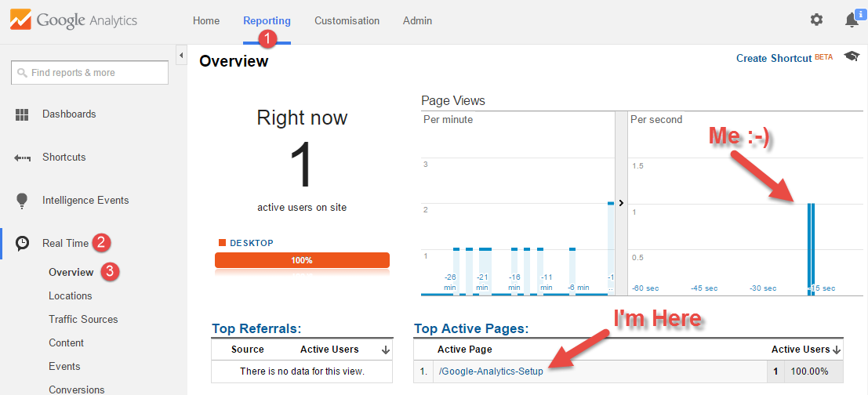The width and height of the screenshot is (868, 395).
Task: Click the magnifier icon in search box
Action: pos(22,72)
